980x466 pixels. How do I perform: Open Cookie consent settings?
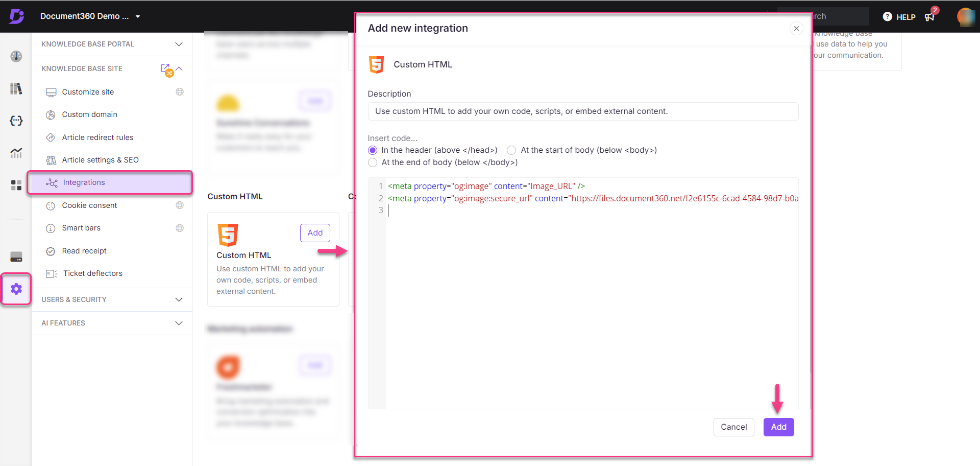coord(89,205)
